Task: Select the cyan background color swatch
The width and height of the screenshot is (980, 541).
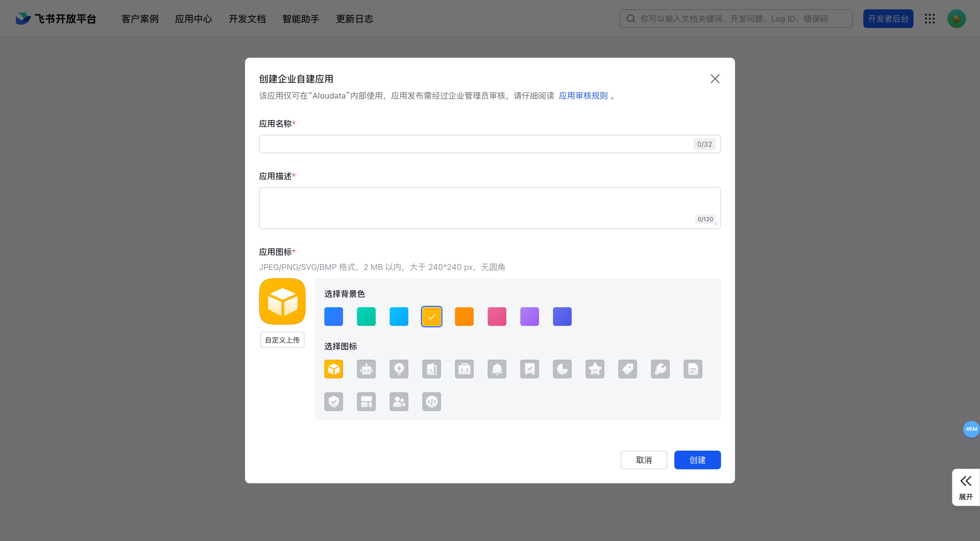Action: 399,317
